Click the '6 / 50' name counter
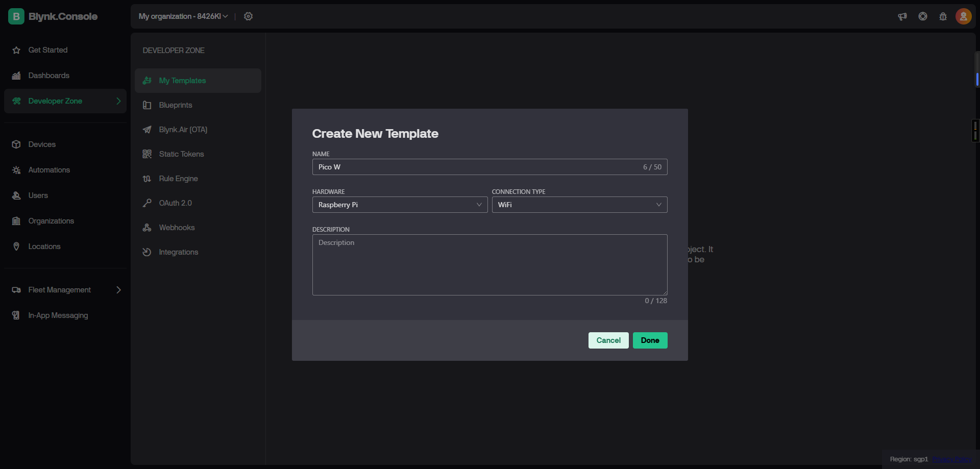980x469 pixels. [652, 167]
